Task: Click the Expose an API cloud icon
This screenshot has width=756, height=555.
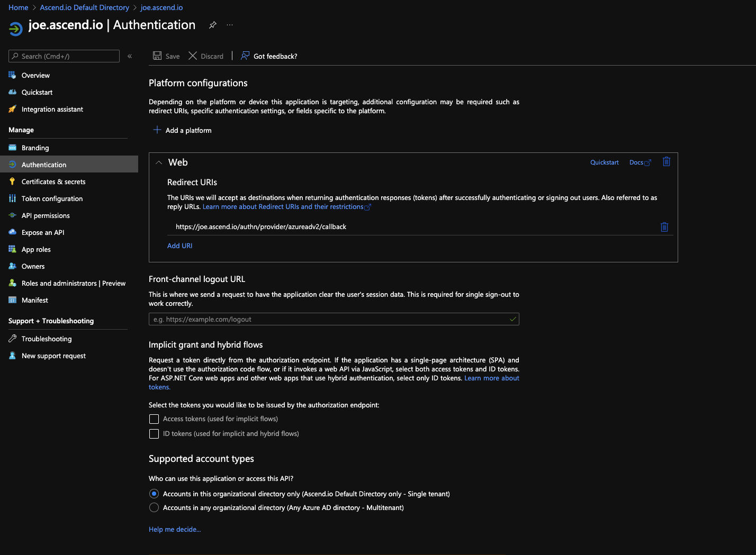Action: tap(12, 232)
